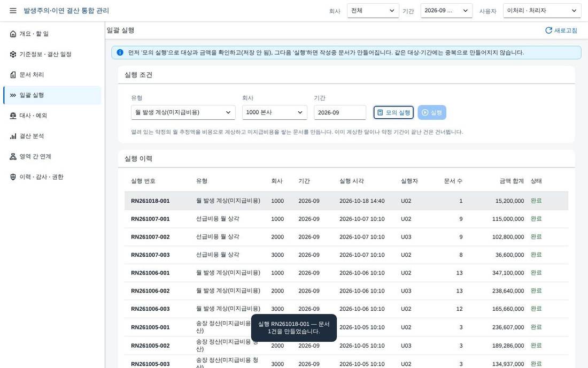Click the play icon on the 실행 button
Viewport: 588px width, 368px height.
pos(425,112)
